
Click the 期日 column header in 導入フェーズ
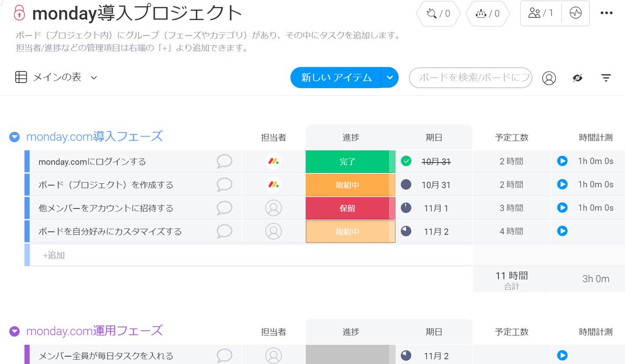[x=434, y=137]
